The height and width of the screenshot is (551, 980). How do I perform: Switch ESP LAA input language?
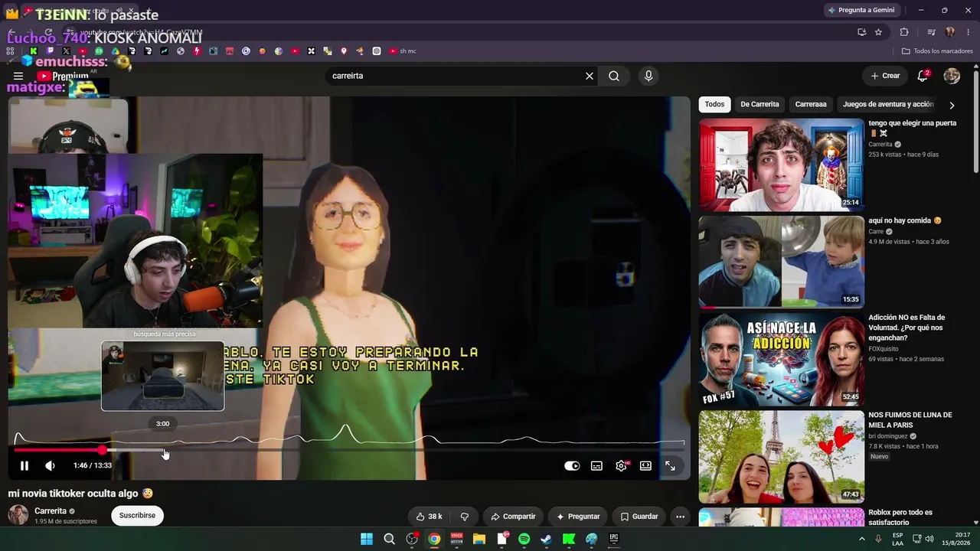(897, 539)
